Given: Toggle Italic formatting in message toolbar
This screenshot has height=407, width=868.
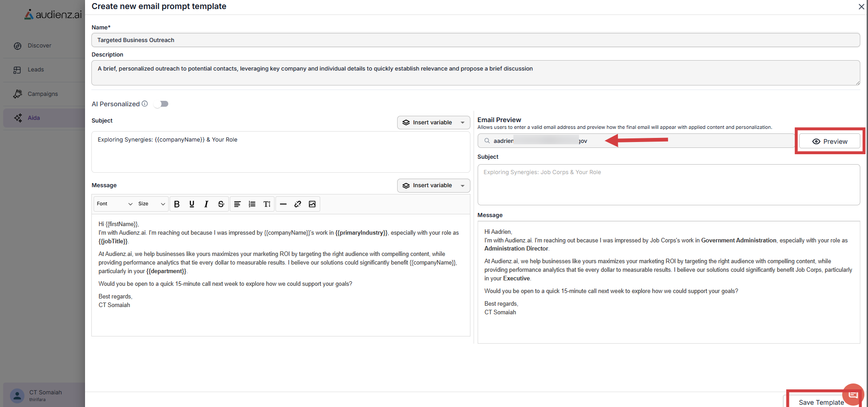Looking at the screenshot, I should pos(206,204).
